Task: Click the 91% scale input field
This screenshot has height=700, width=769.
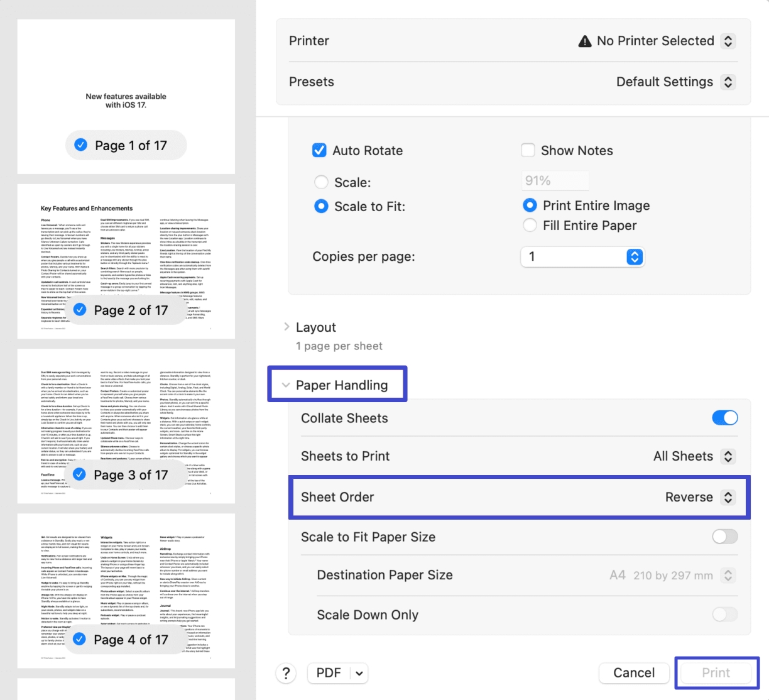Action: point(555,180)
